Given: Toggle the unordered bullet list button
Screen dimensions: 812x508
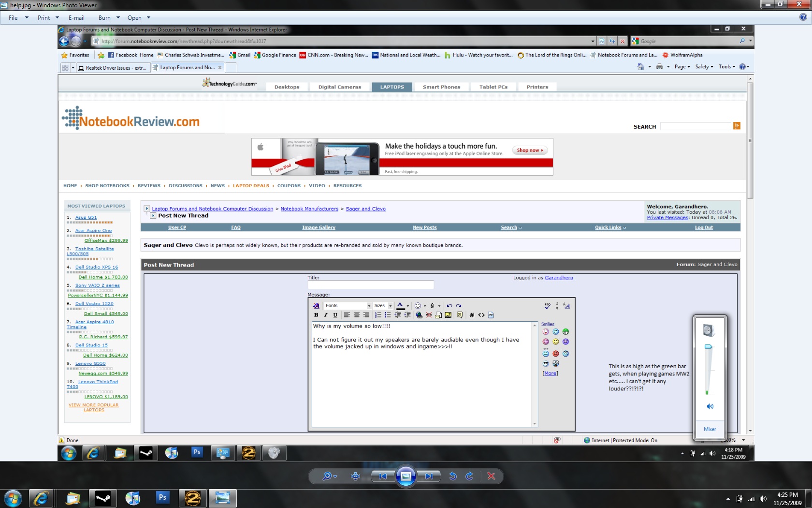Looking at the screenshot, I should [x=388, y=315].
